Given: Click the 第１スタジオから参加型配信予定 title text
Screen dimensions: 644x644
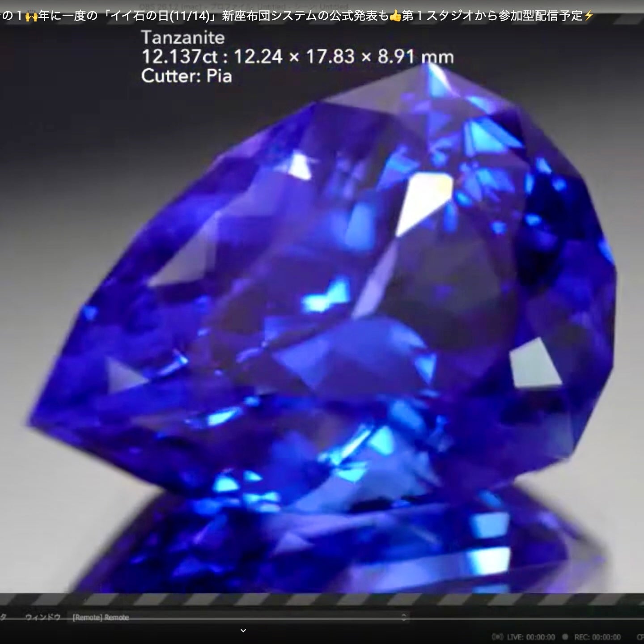Looking at the screenshot, I should (492, 17).
